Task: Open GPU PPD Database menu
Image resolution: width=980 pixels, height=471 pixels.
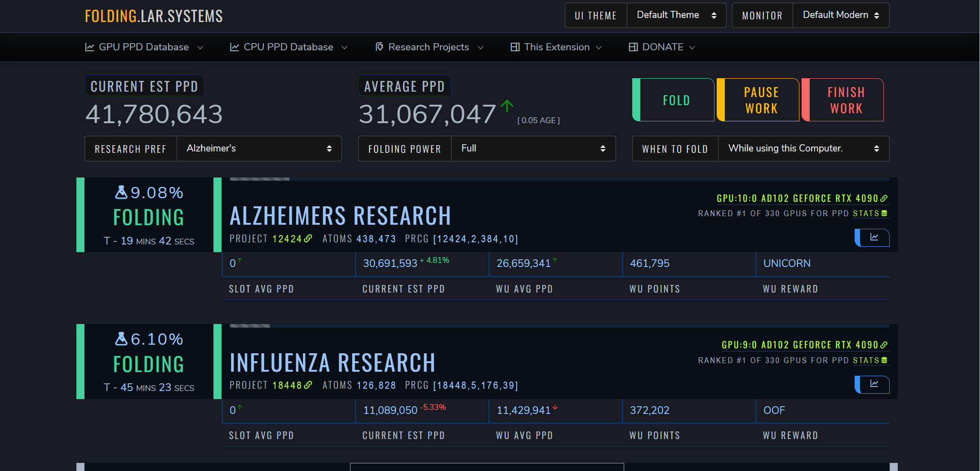Action: [x=144, y=47]
